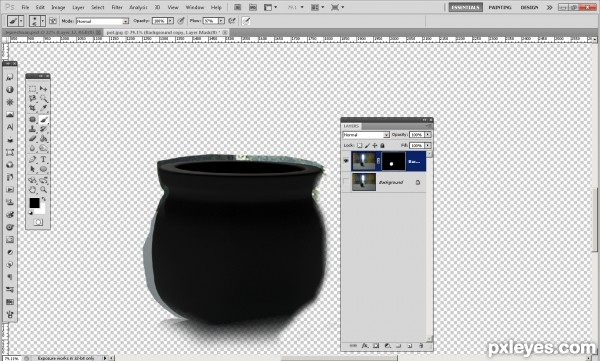Switch to Essentials workspace

466,7
